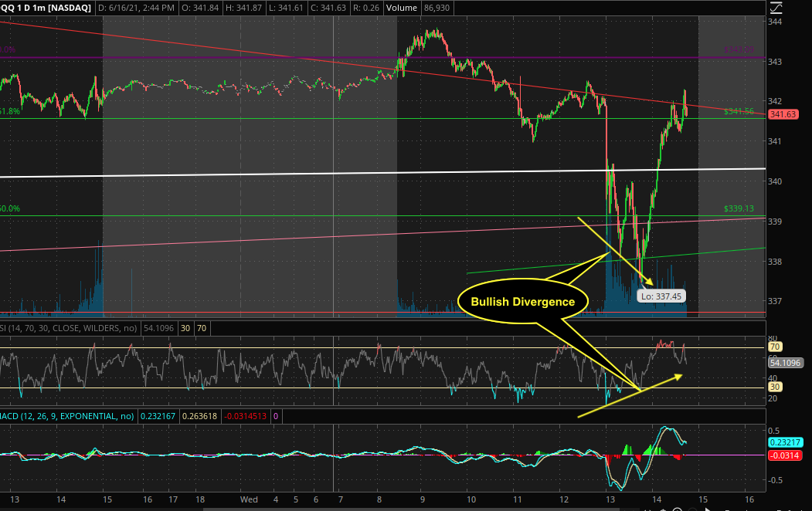Click the range value R: 0.26

(x=365, y=8)
